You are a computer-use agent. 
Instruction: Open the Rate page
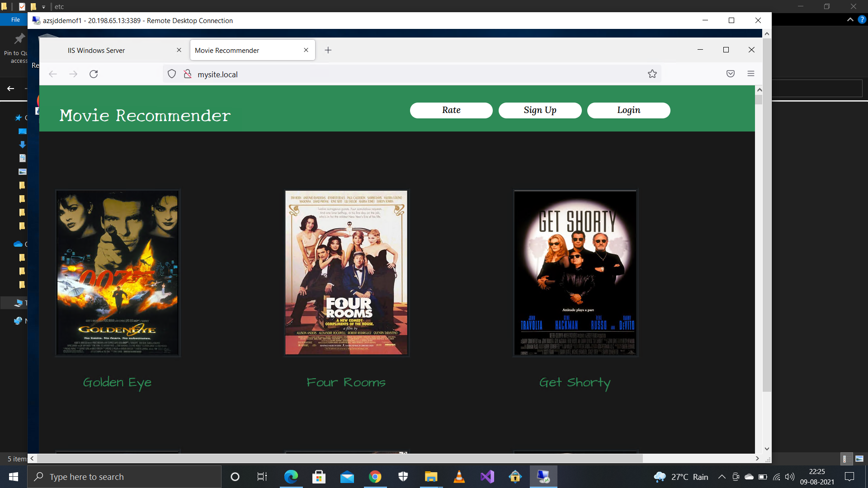click(x=451, y=110)
